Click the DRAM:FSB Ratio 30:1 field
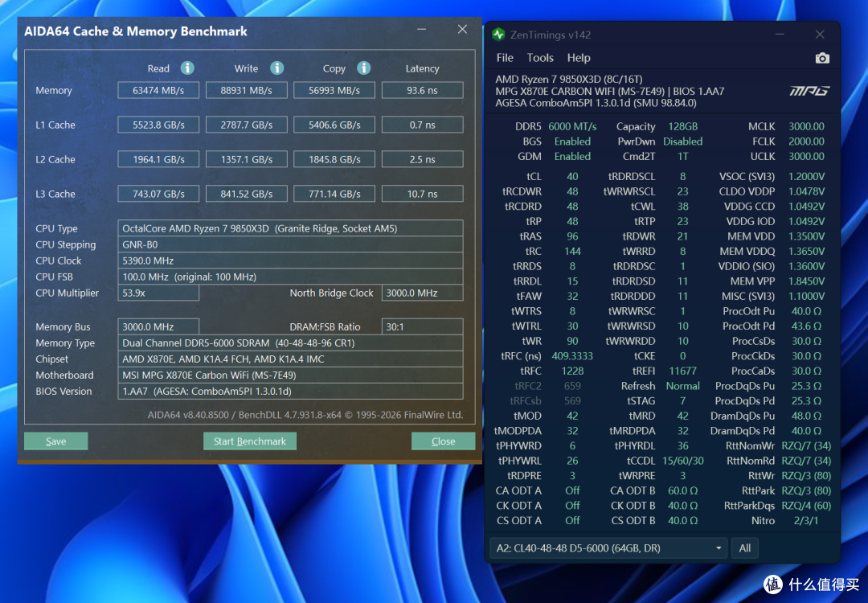The height and width of the screenshot is (603, 868). pos(423,326)
